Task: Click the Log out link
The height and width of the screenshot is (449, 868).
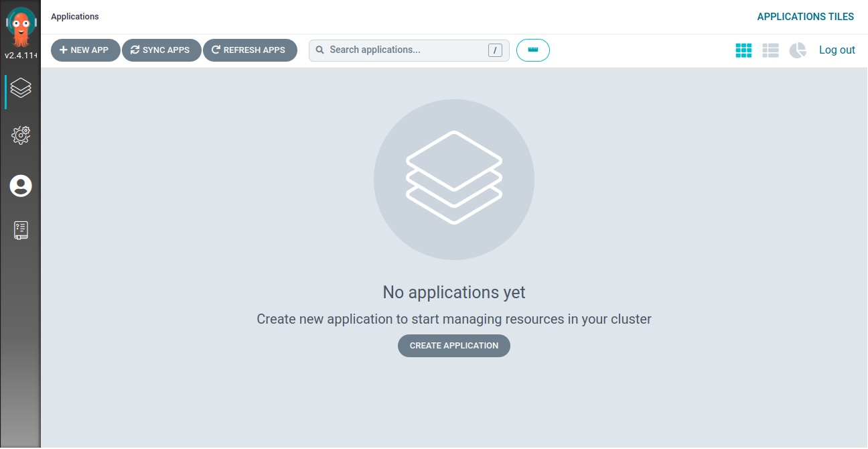Action: tap(837, 50)
